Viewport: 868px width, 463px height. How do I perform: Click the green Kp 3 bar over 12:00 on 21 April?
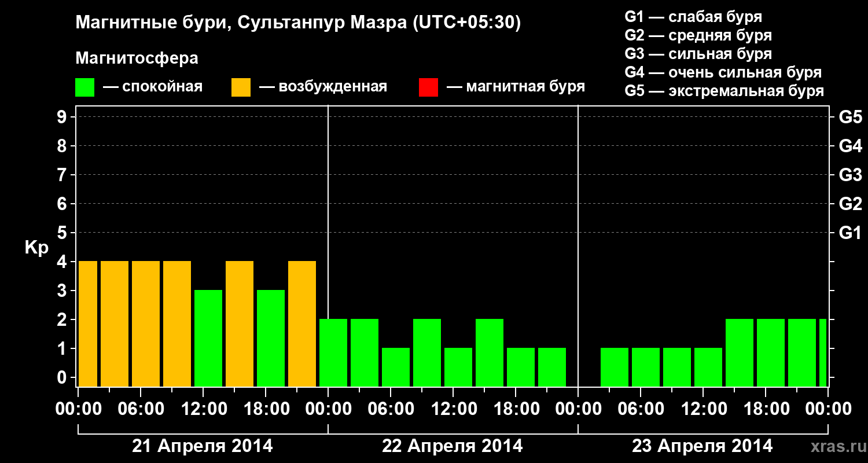pos(208,338)
